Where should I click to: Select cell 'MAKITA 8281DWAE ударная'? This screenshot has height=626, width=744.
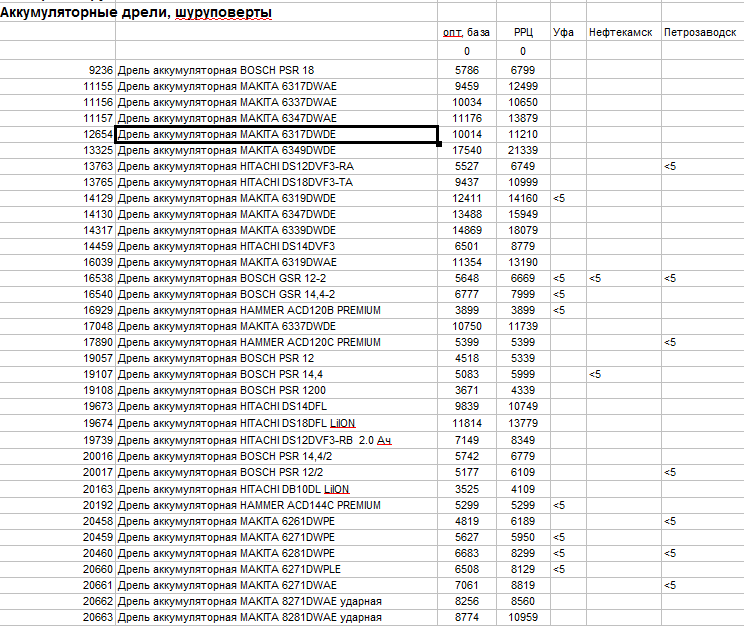pos(276,617)
